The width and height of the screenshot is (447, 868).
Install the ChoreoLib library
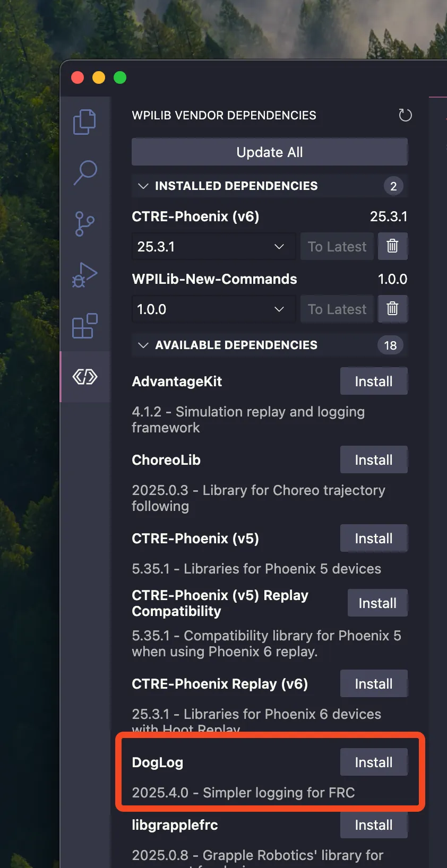coord(374,459)
